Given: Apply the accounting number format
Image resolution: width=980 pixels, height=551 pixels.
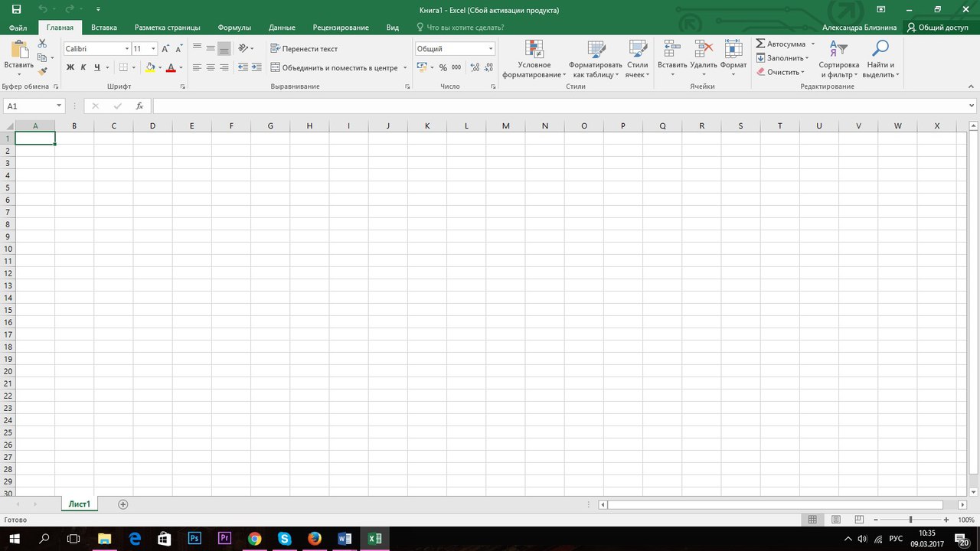Looking at the screenshot, I should [x=422, y=67].
